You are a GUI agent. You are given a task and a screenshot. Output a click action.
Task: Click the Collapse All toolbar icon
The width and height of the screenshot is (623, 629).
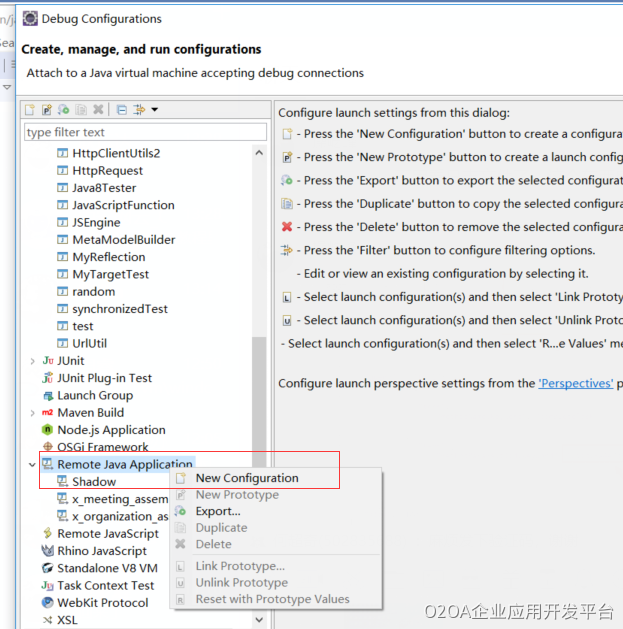pyautogui.click(x=121, y=110)
